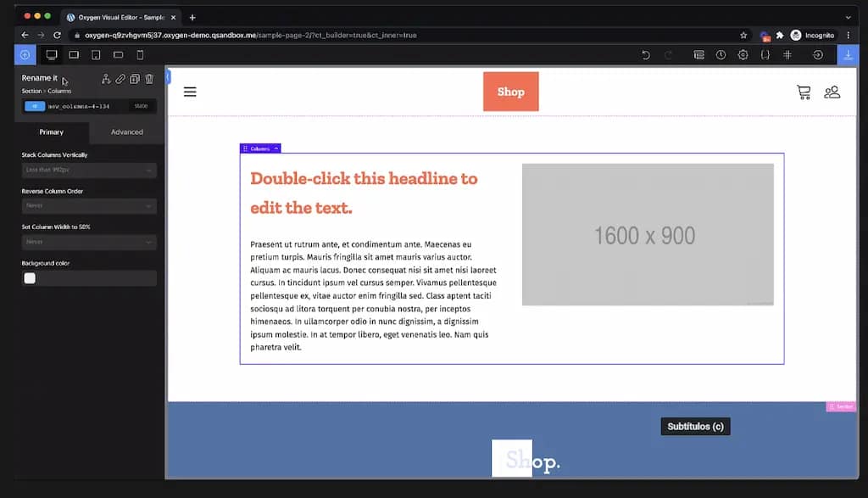Open the revision history clock icon

coord(721,55)
